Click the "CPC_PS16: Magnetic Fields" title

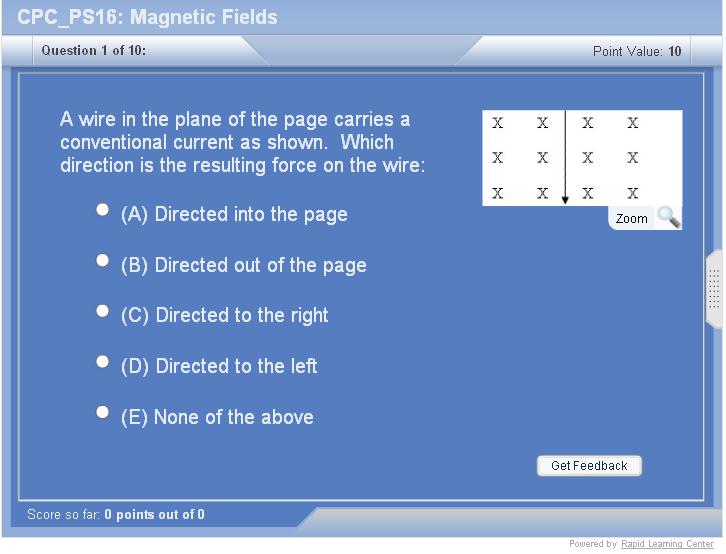click(x=148, y=17)
